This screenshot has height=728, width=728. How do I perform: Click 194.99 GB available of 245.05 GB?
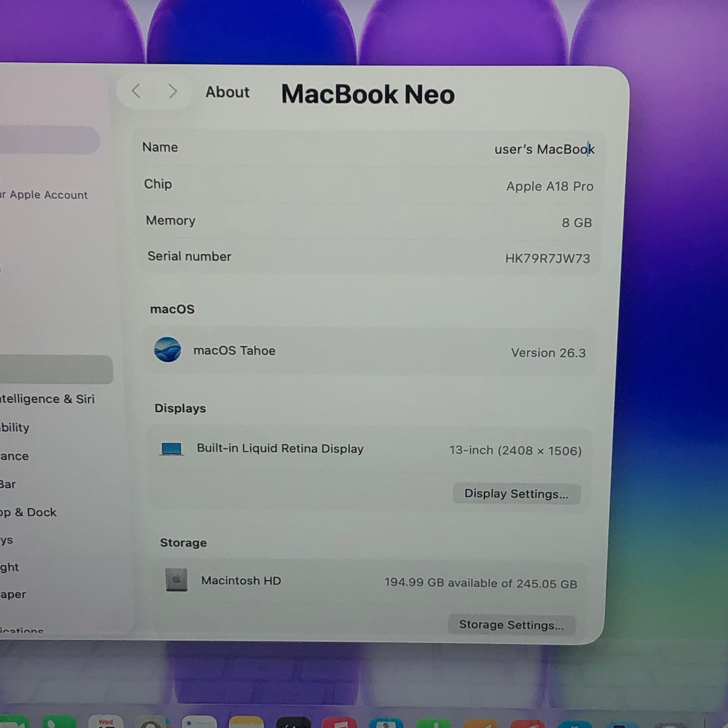coord(481,583)
